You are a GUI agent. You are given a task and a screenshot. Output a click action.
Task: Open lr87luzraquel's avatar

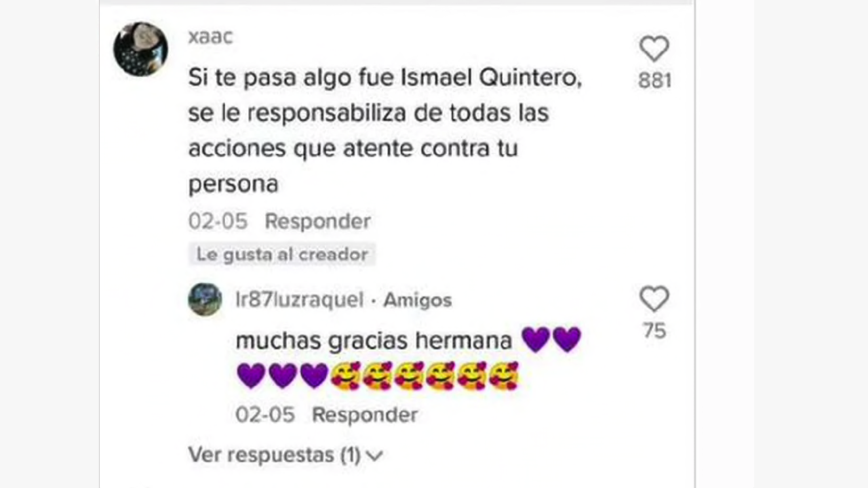[x=205, y=299]
